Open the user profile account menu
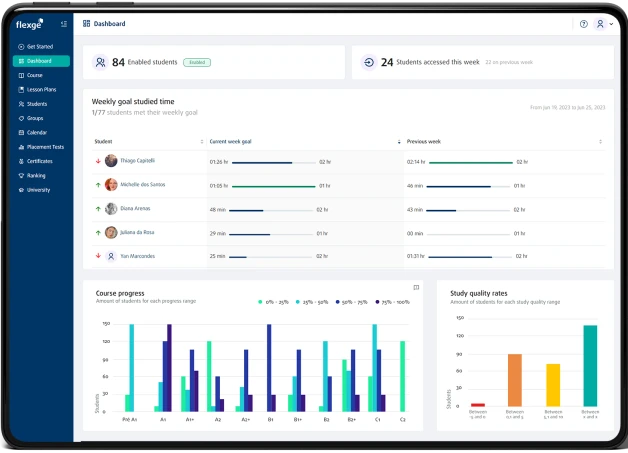 602,24
